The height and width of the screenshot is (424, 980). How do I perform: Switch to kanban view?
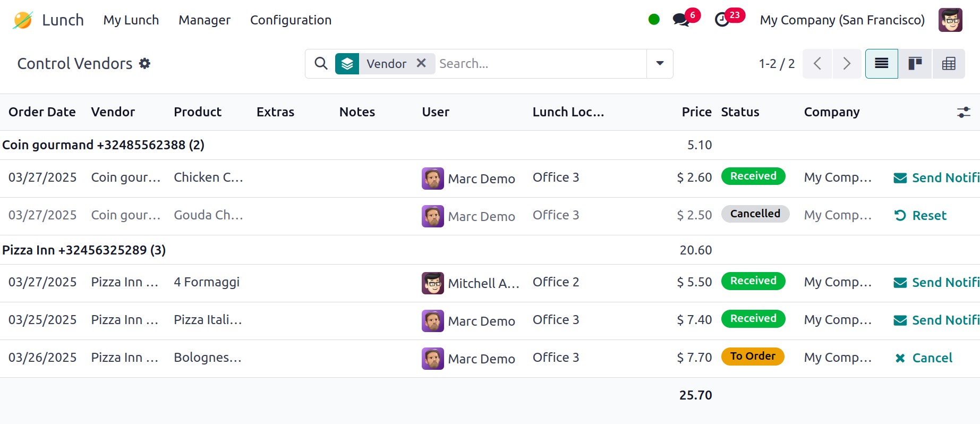(915, 64)
